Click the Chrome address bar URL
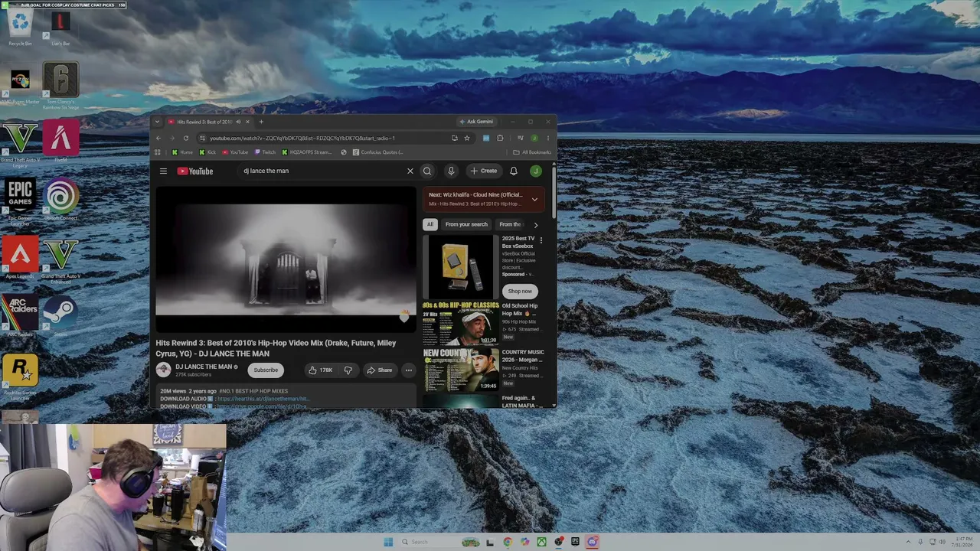The height and width of the screenshot is (551, 980). pos(302,138)
